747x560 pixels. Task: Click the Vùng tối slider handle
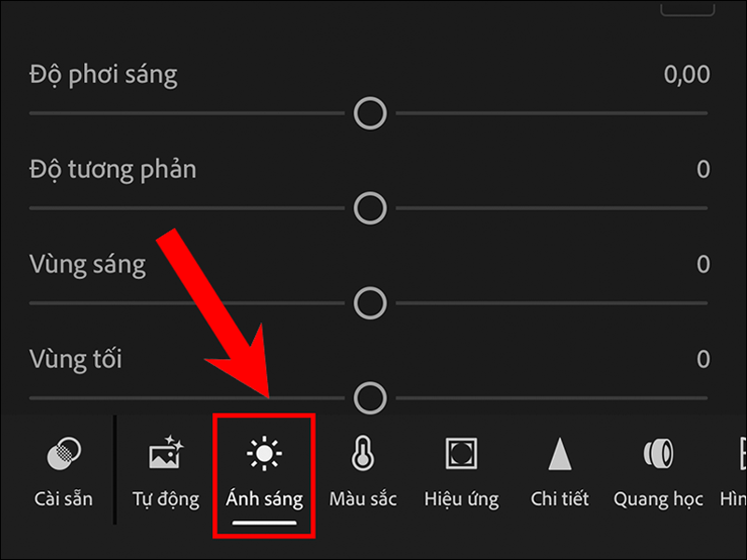371,396
